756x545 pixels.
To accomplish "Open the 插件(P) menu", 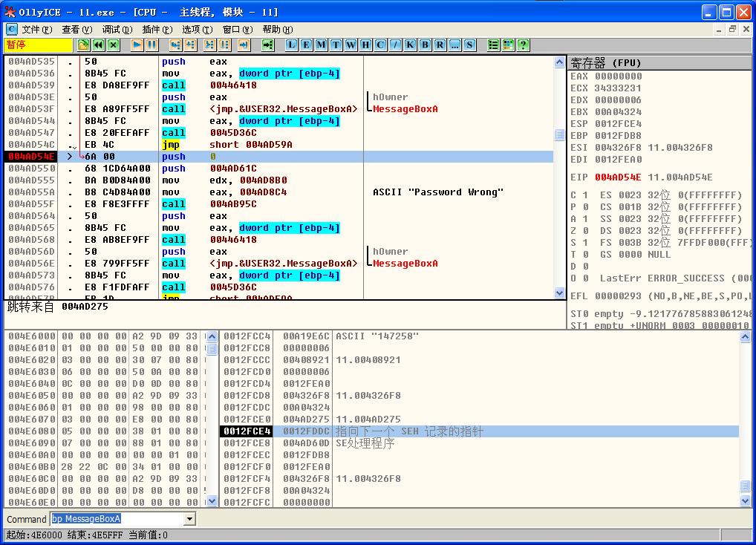I will point(157,30).
